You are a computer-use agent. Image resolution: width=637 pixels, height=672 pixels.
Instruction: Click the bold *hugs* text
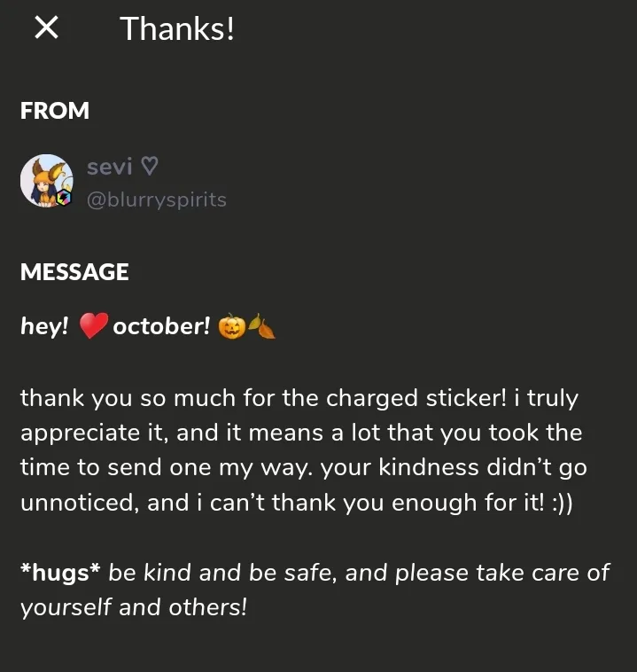[60, 572]
